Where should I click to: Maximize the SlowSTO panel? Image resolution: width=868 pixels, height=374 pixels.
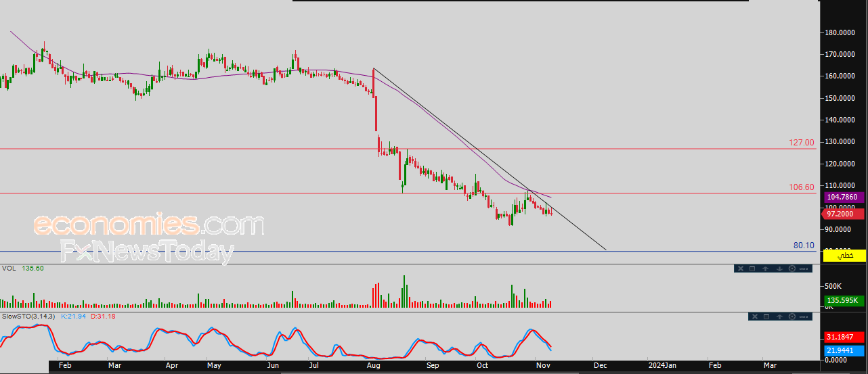coord(766,317)
